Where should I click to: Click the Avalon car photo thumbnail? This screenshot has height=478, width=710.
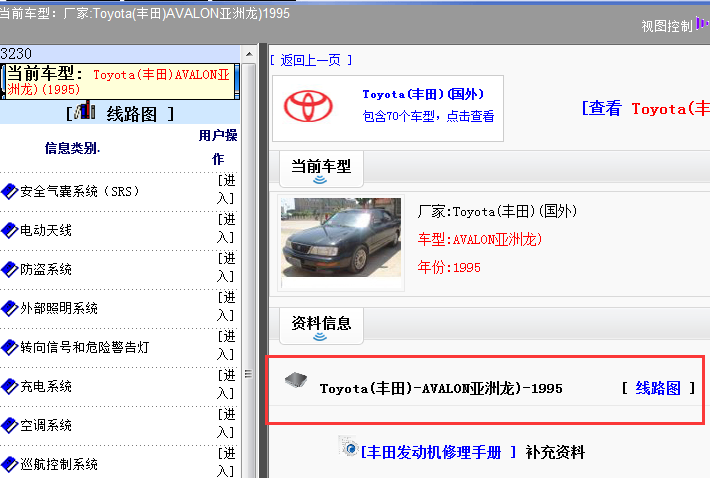(341, 237)
